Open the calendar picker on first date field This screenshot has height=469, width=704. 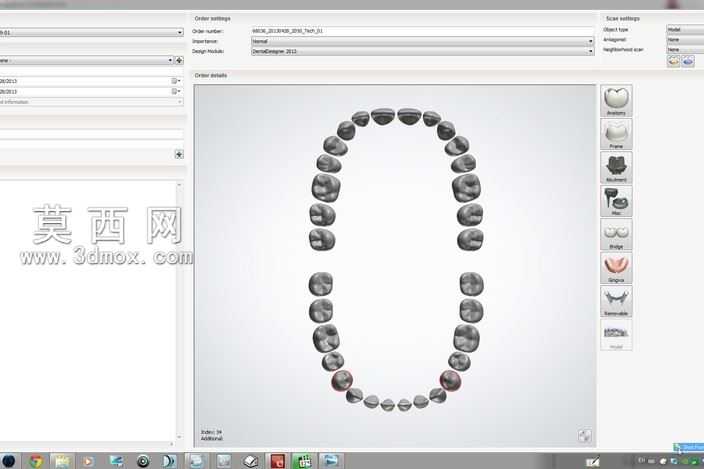[x=176, y=81]
